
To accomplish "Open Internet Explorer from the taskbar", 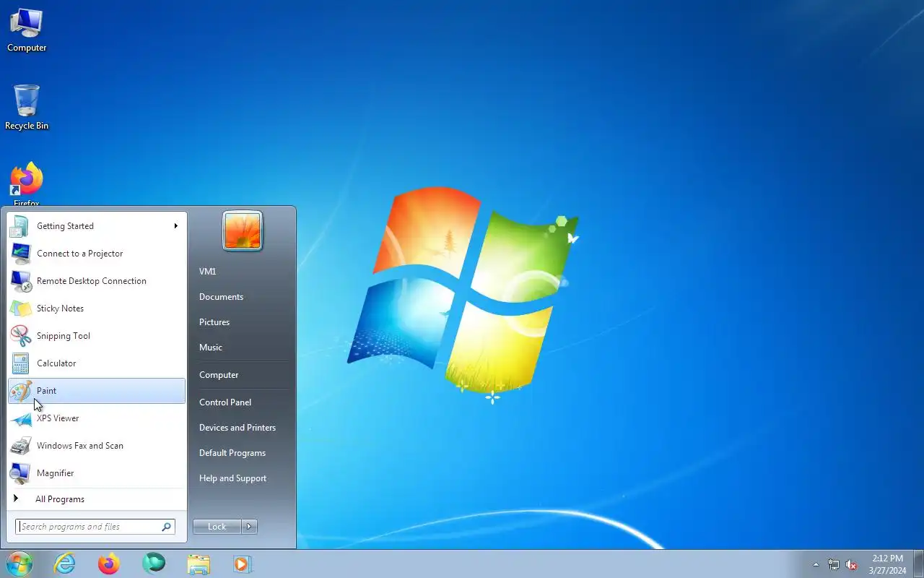I will click(65, 564).
